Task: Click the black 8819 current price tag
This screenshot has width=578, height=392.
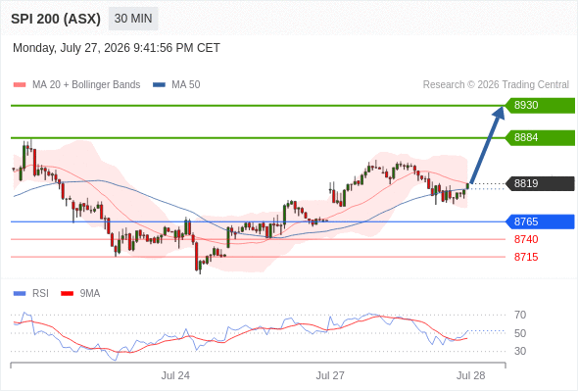Action: (x=540, y=183)
